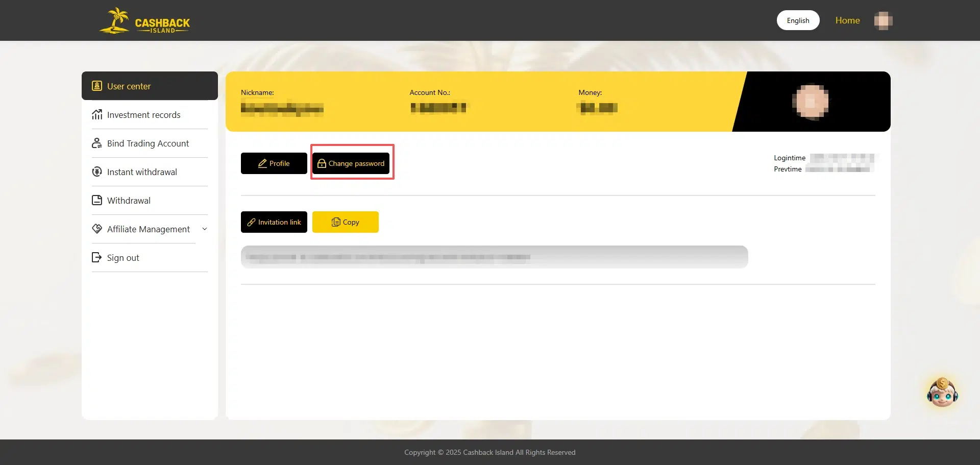
Task: Click the Change password button
Action: coord(351,163)
